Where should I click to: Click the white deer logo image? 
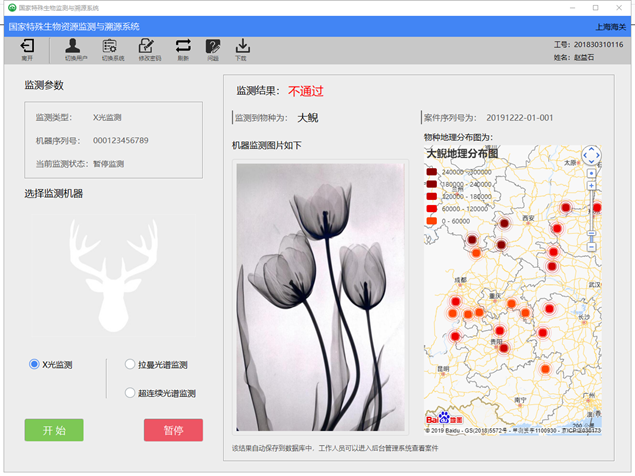(x=111, y=275)
